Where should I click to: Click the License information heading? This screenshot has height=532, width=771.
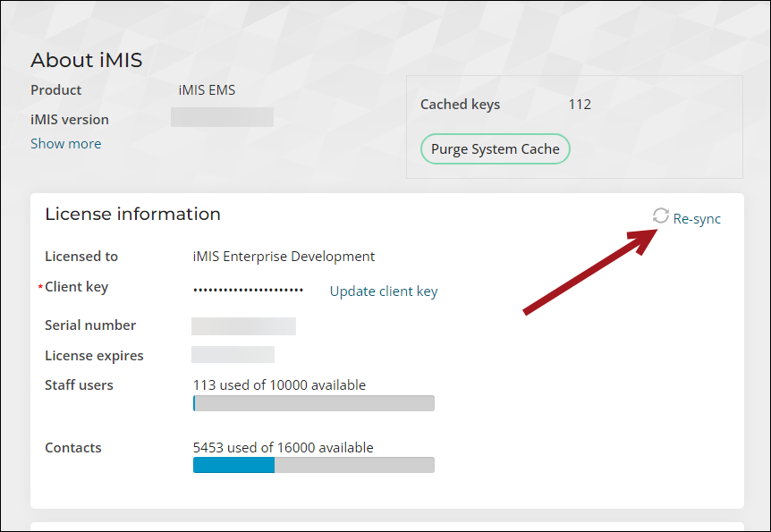[132, 214]
